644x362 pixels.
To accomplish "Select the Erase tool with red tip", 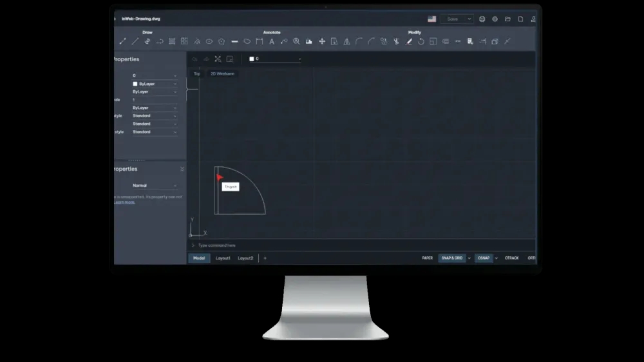I will pyautogui.click(x=409, y=41).
